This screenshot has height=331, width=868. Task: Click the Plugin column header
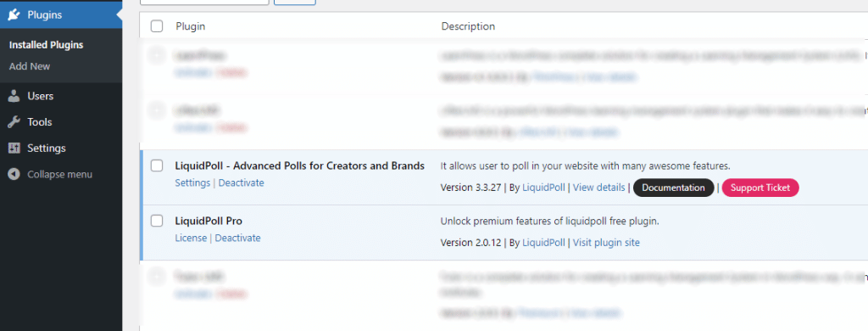pyautogui.click(x=191, y=26)
